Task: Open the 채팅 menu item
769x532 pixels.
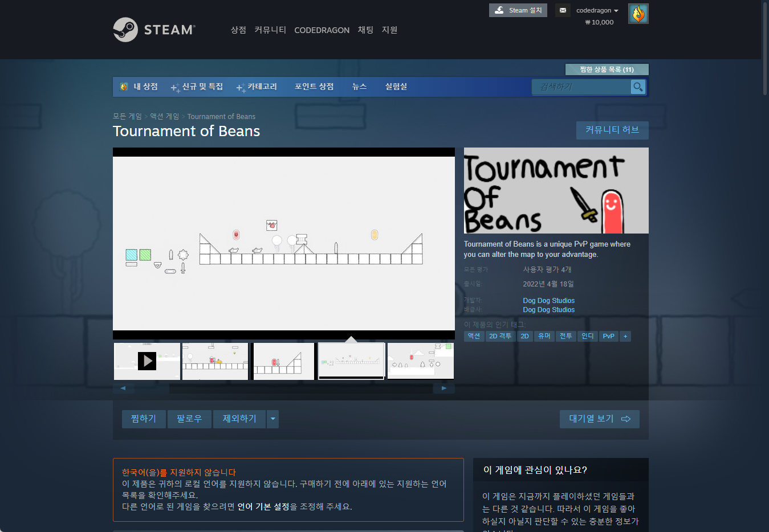Action: pyautogui.click(x=365, y=30)
